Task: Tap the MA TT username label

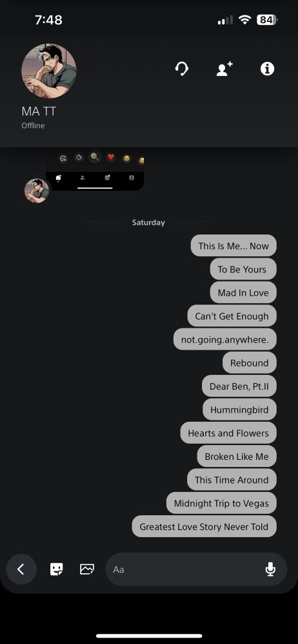Action: [x=39, y=111]
